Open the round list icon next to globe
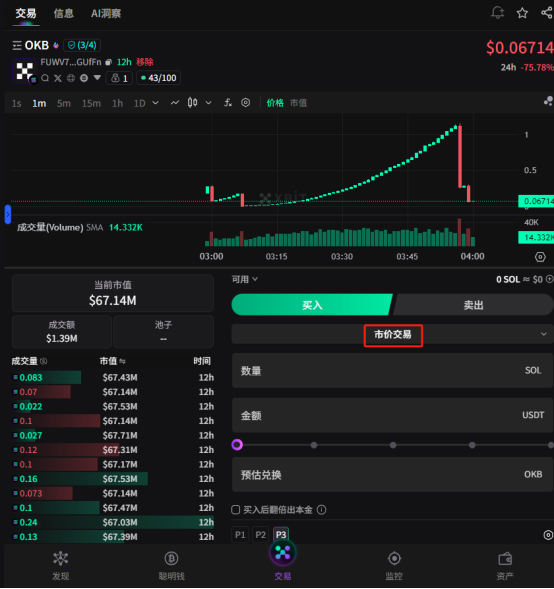Viewport: 554px width, 589px height. tap(84, 78)
